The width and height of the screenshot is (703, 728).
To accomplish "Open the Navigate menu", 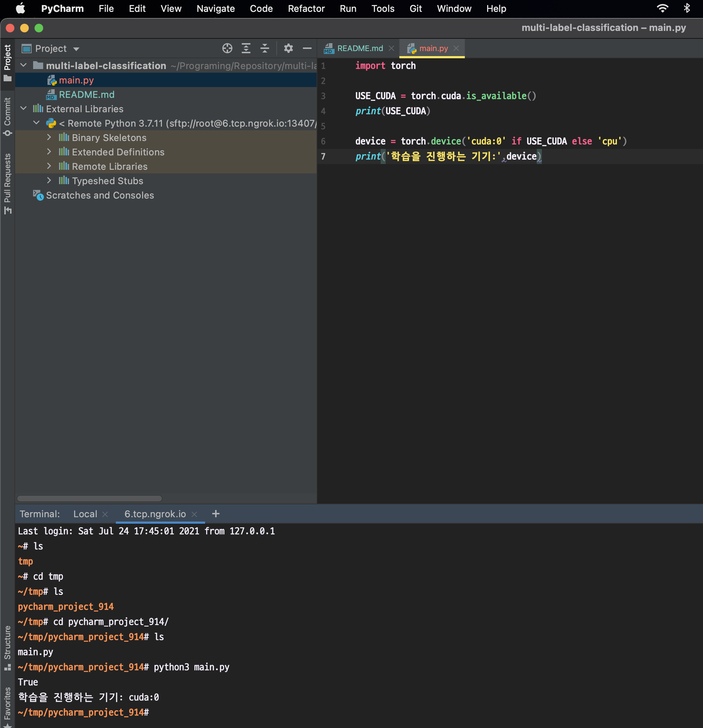I will (216, 8).
